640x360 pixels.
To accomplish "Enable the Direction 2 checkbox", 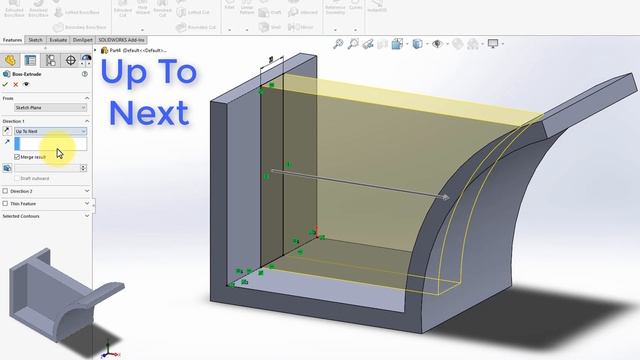I will click(x=5, y=191).
